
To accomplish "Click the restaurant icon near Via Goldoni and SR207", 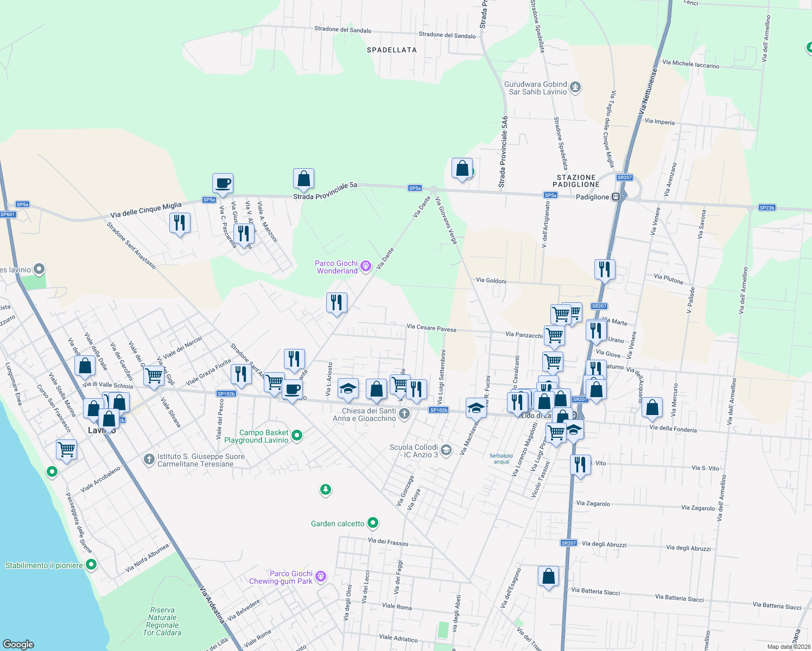I will click(604, 268).
